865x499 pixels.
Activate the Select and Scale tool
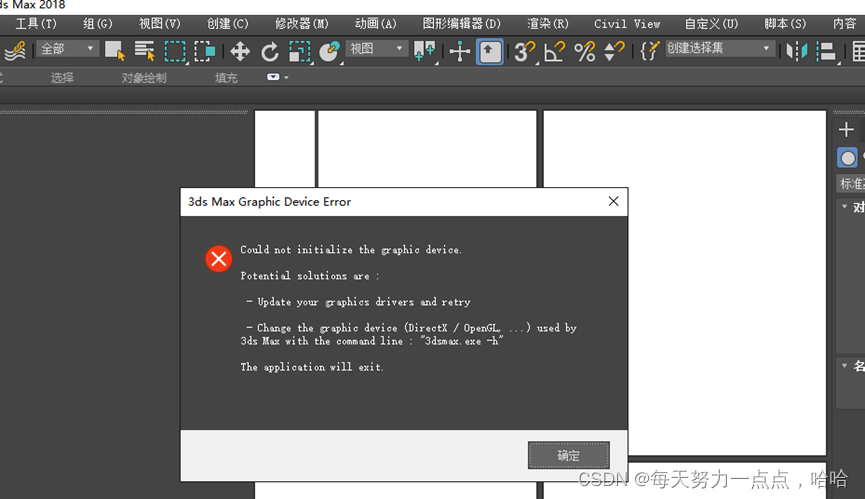click(300, 52)
